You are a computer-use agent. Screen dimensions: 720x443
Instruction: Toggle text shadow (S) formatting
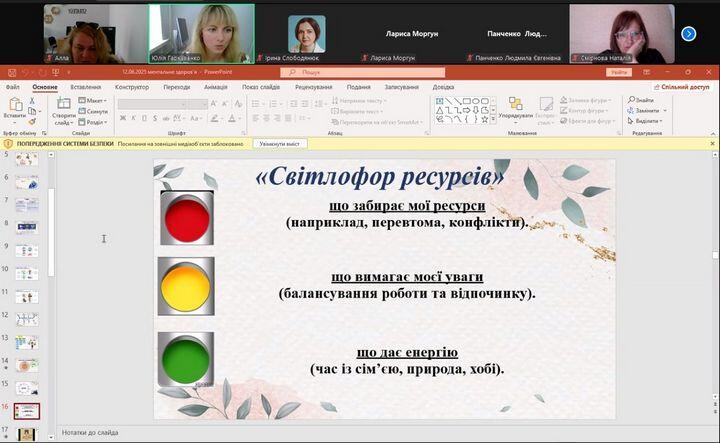click(155, 118)
